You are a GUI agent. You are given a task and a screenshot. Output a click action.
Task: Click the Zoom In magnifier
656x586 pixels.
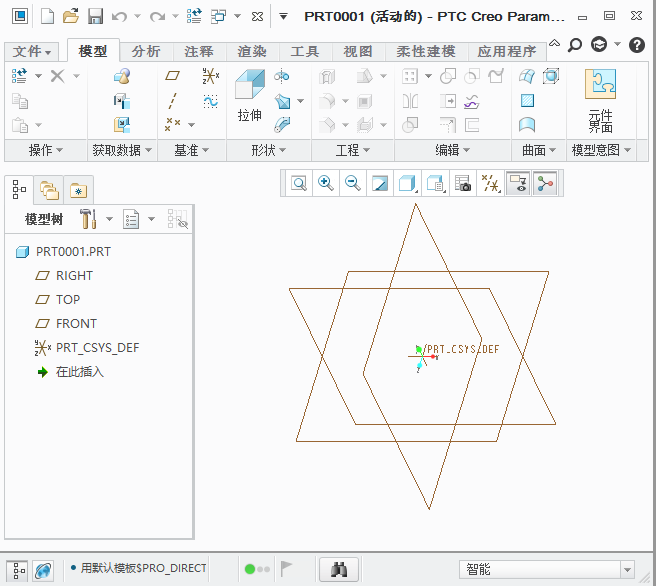coord(325,183)
